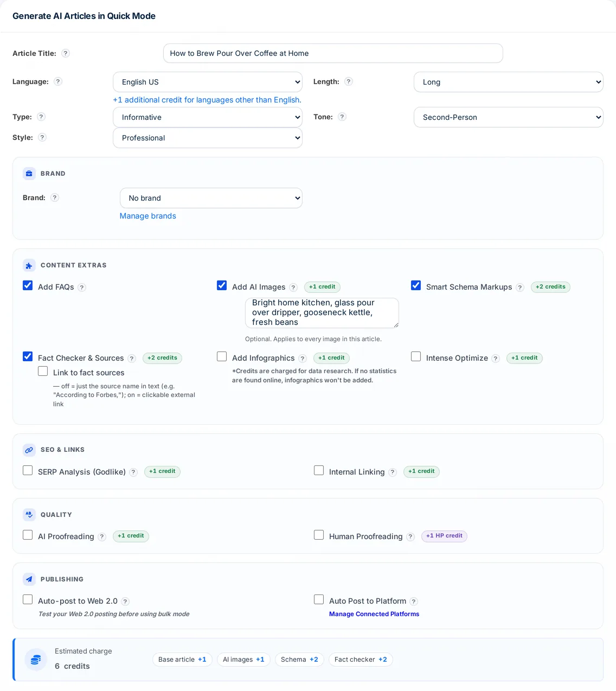Check the Auto Post to Platform box
Screen dimensions: 616x691
319,599
